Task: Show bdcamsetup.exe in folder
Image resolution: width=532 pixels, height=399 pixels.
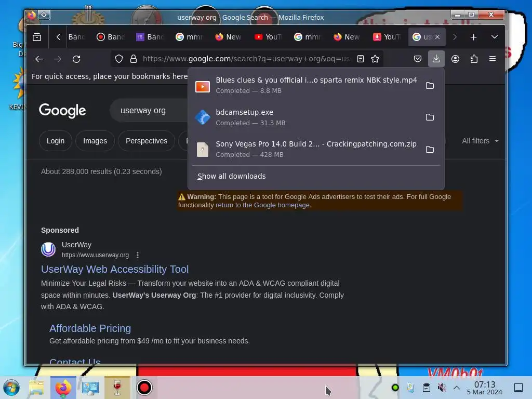Action: pyautogui.click(x=430, y=117)
